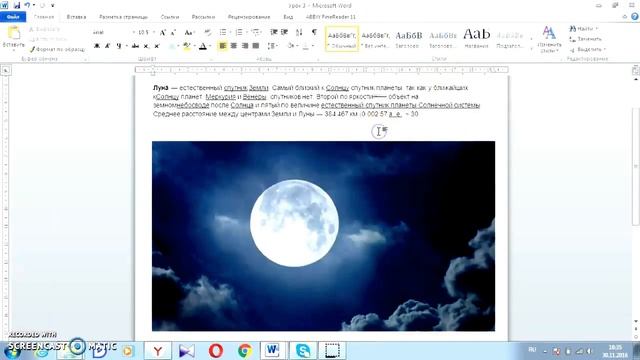Insert a bulleted list

[223, 32]
